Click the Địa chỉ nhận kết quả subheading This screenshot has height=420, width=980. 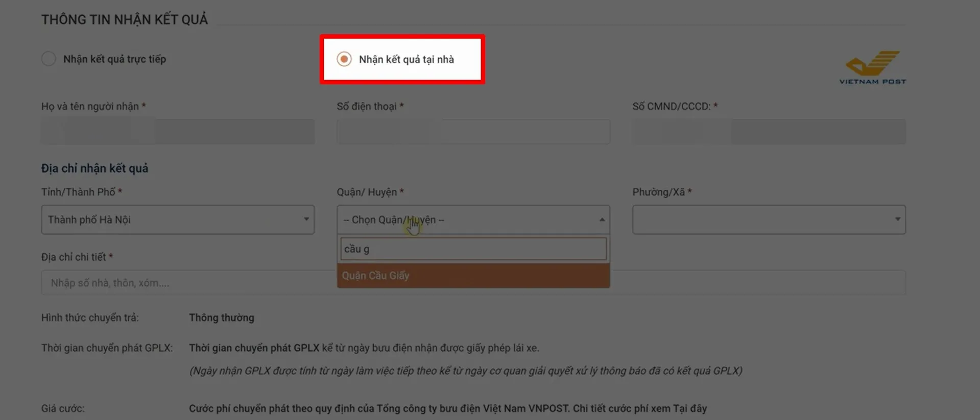click(x=94, y=168)
